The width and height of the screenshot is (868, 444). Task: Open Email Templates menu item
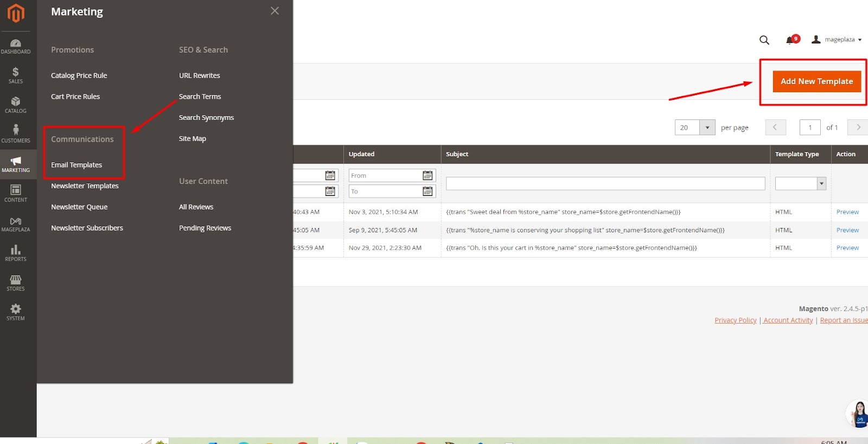(76, 165)
